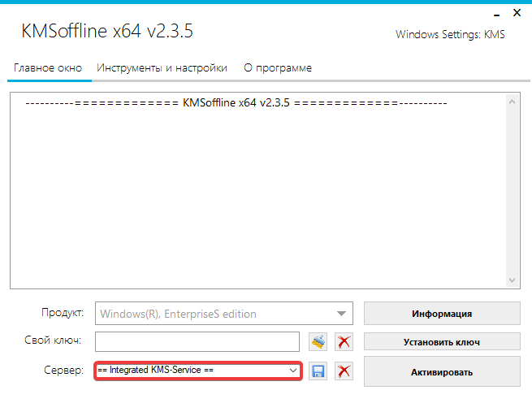Remove server entry with red X icon
The height and width of the screenshot is (399, 532).
[344, 371]
